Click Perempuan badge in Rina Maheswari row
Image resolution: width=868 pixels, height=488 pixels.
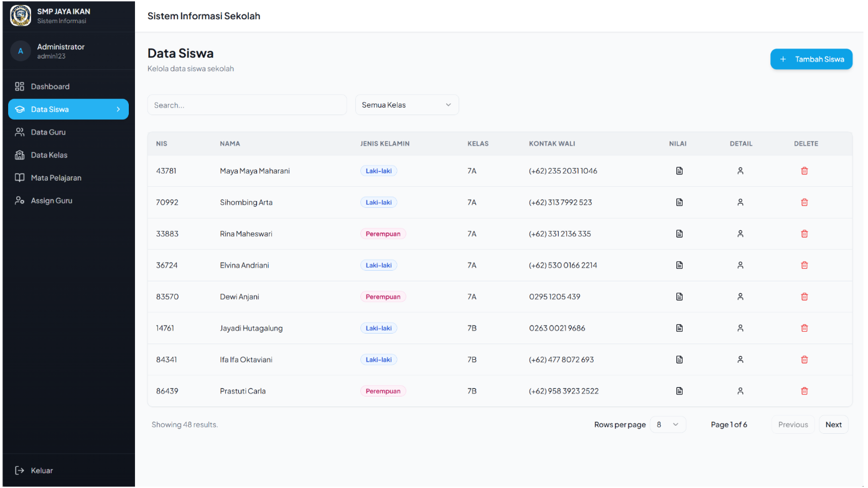click(x=383, y=234)
